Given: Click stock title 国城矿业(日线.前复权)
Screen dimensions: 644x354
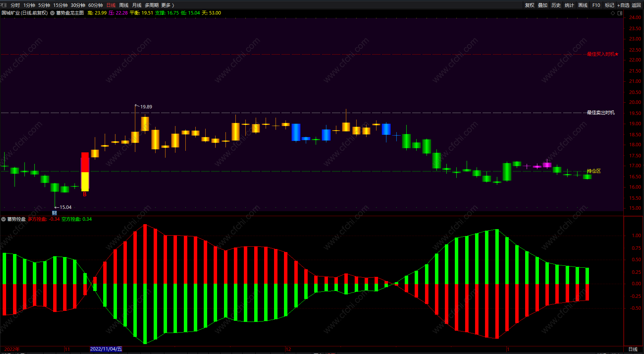Looking at the screenshot, I should click(24, 13).
